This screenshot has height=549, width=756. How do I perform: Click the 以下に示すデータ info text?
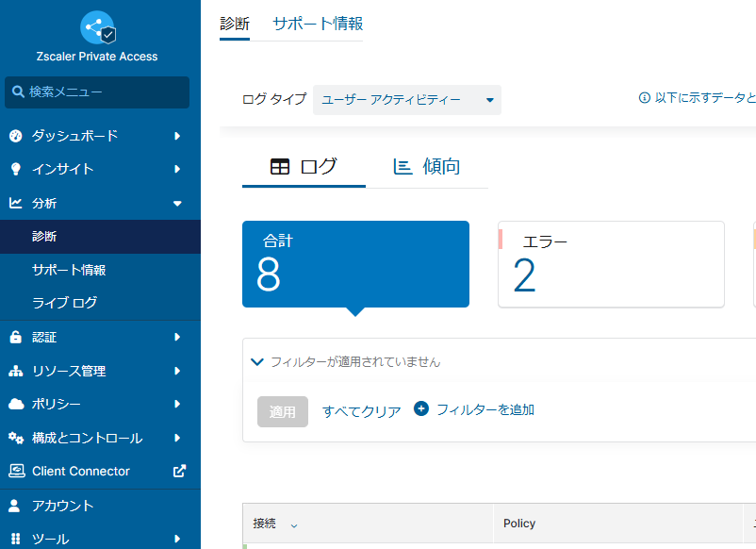[x=705, y=98]
